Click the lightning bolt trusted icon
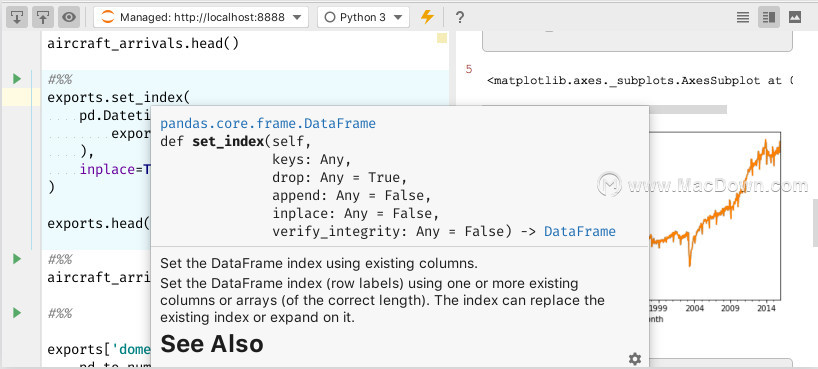This screenshot has width=818, height=369. (x=427, y=17)
